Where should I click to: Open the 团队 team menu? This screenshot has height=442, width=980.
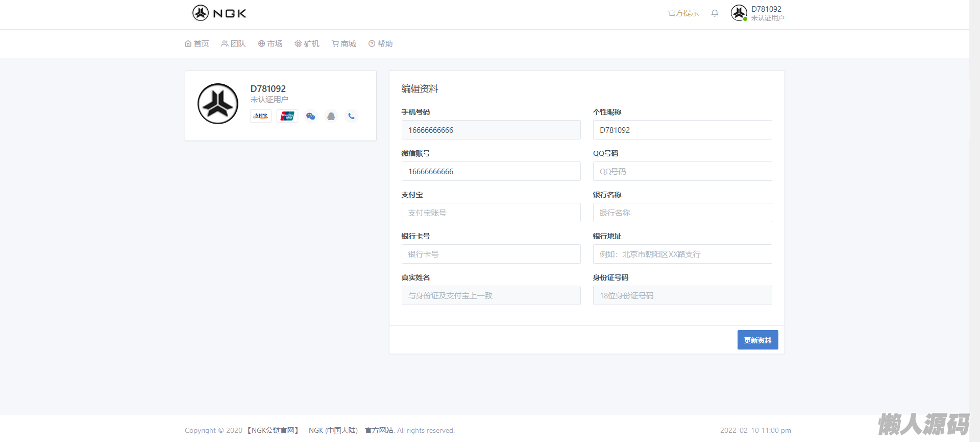tap(234, 44)
